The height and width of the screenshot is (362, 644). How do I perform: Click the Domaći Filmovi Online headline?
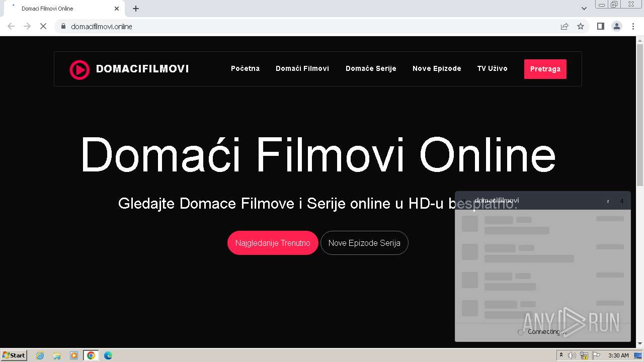[318, 154]
